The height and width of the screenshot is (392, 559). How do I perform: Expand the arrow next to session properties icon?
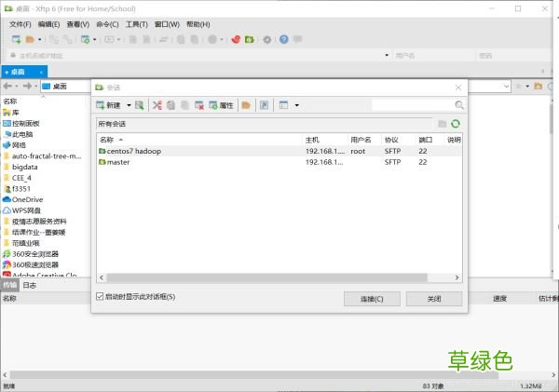pyautogui.click(x=95, y=39)
